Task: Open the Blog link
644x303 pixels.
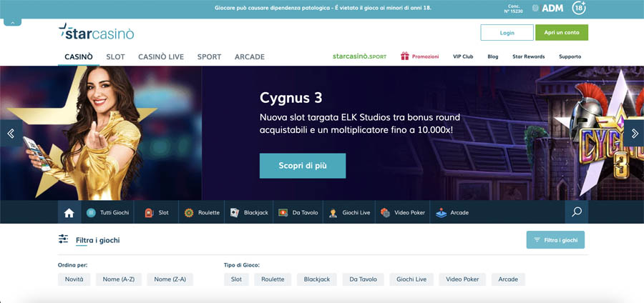Action: [493, 56]
